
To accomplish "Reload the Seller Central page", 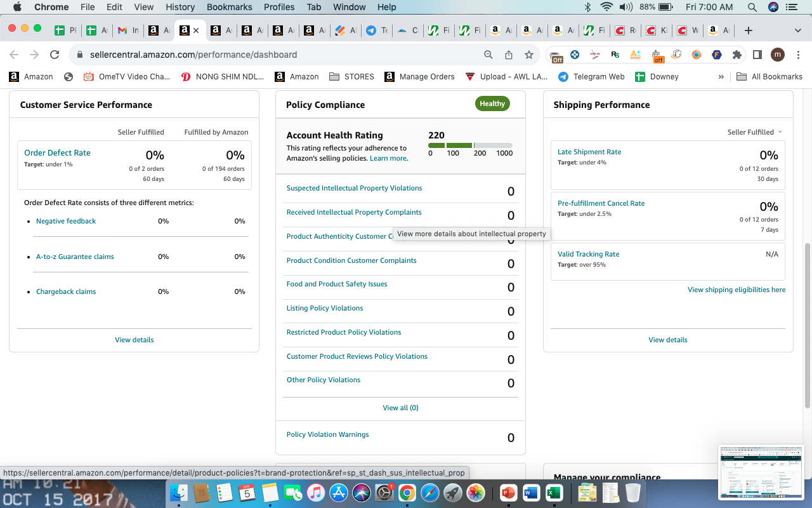I will point(55,55).
